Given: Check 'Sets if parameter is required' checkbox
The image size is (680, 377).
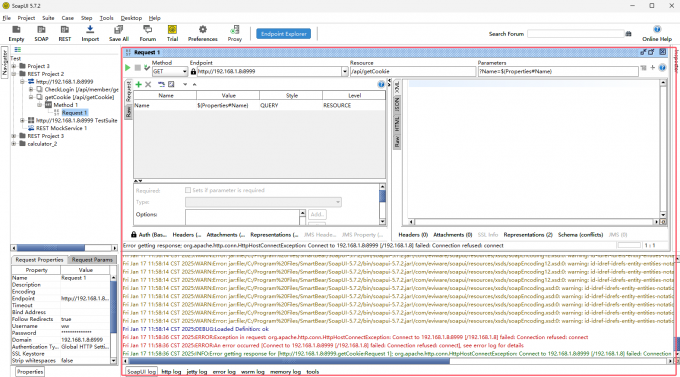Looking at the screenshot, I should [188, 190].
